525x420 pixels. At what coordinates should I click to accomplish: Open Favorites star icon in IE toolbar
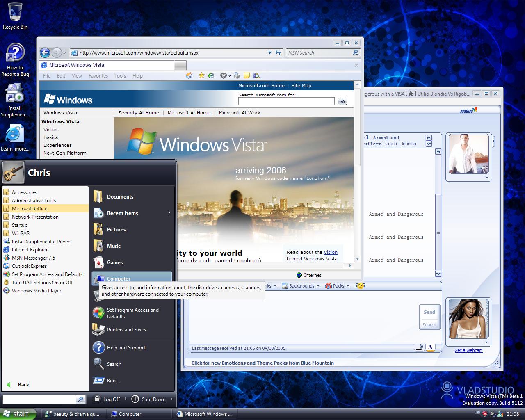point(201,75)
